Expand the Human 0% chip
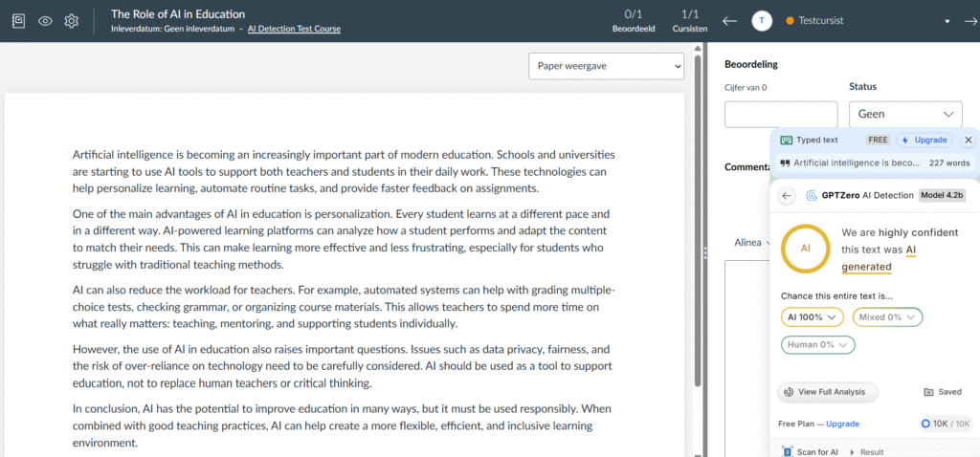 pos(817,344)
